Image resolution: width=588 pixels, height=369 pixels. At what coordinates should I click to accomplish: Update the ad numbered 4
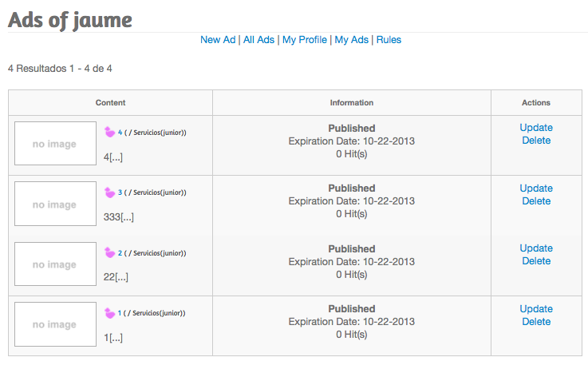[x=536, y=128]
